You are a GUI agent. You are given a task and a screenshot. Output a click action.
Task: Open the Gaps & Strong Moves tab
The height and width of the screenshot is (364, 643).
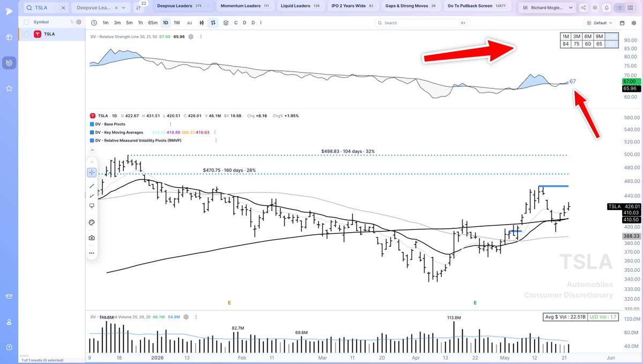coord(410,6)
